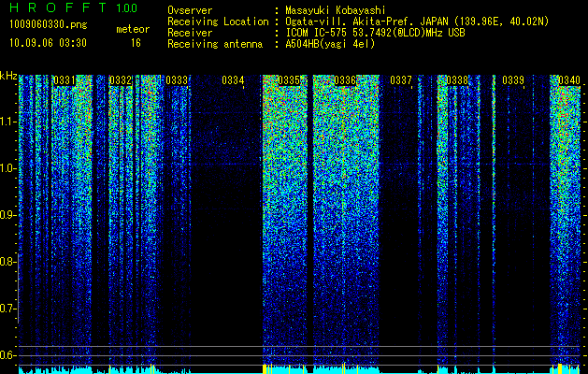The height and width of the screenshot is (374, 588).
Task: Click the 'meteor' label
Action: point(133,29)
